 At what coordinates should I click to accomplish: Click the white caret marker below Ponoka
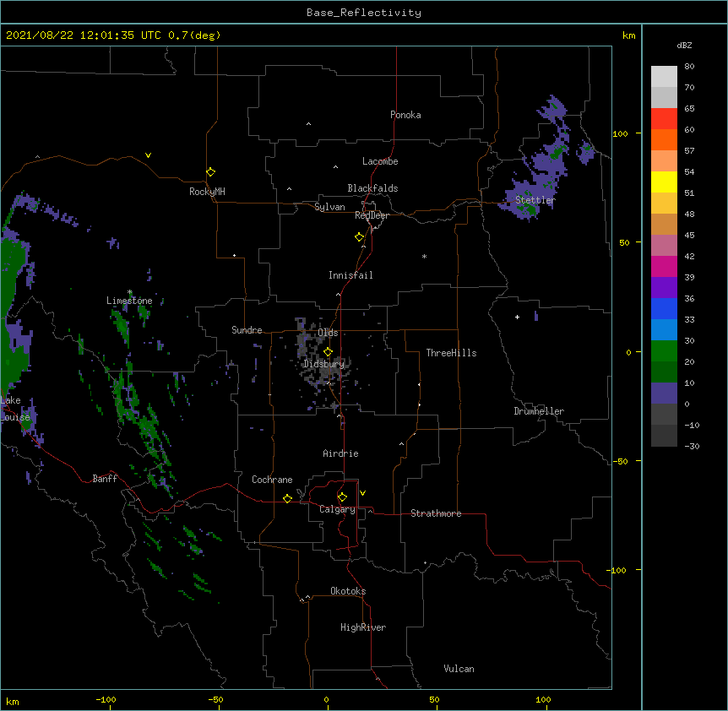[x=308, y=124]
